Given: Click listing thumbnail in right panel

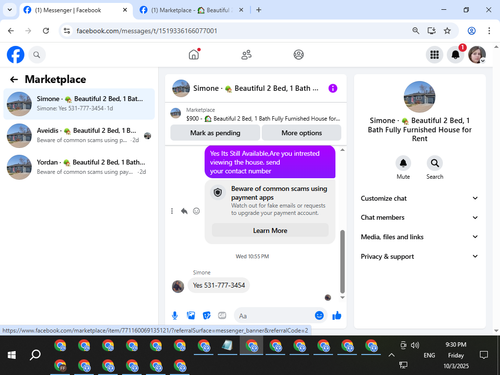Looking at the screenshot, I should pyautogui.click(x=419, y=97).
